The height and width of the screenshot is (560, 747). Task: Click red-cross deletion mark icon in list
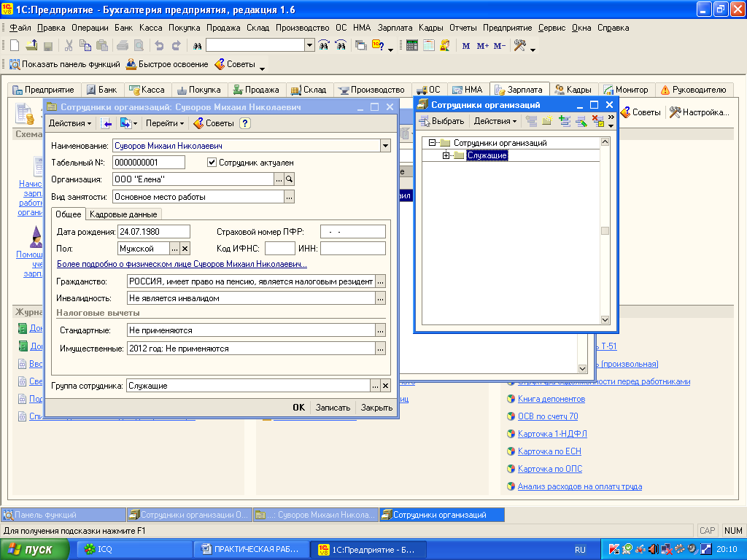598,121
